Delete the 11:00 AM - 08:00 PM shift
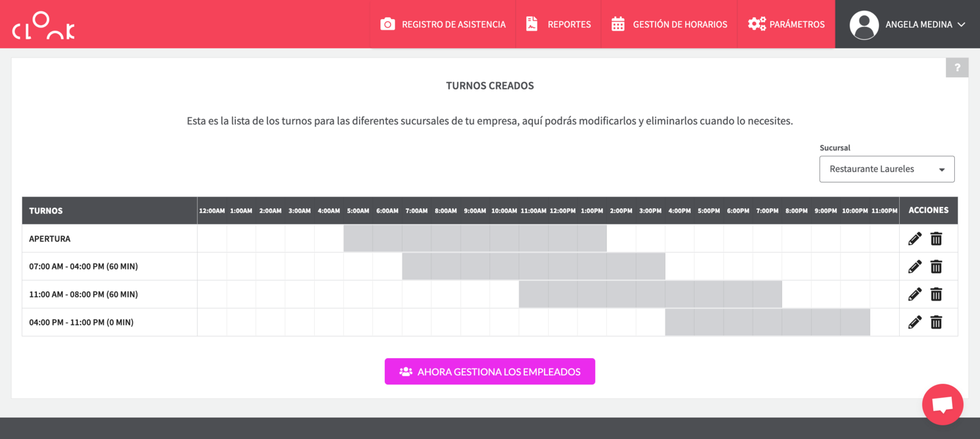The image size is (980, 439). 936,294
